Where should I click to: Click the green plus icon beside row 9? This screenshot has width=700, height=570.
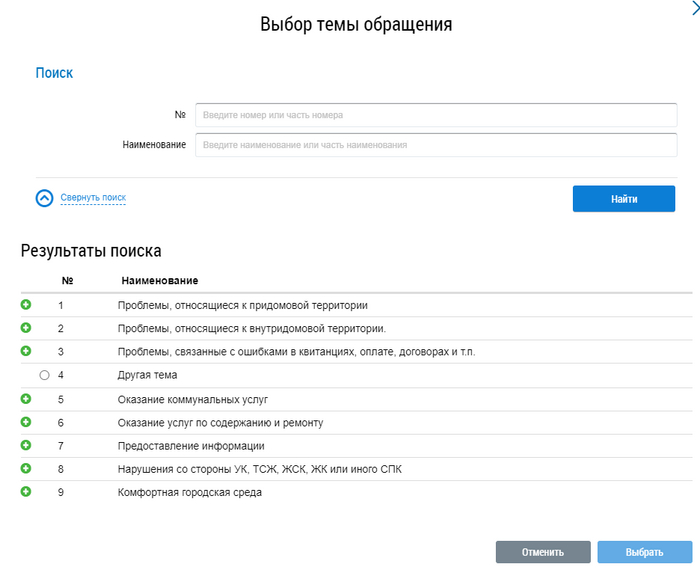(x=26, y=491)
